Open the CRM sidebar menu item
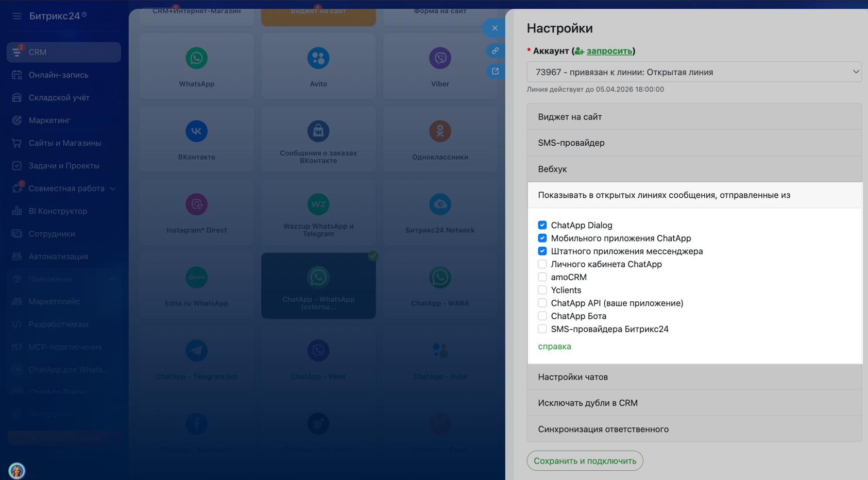The width and height of the screenshot is (868, 480). 64,52
